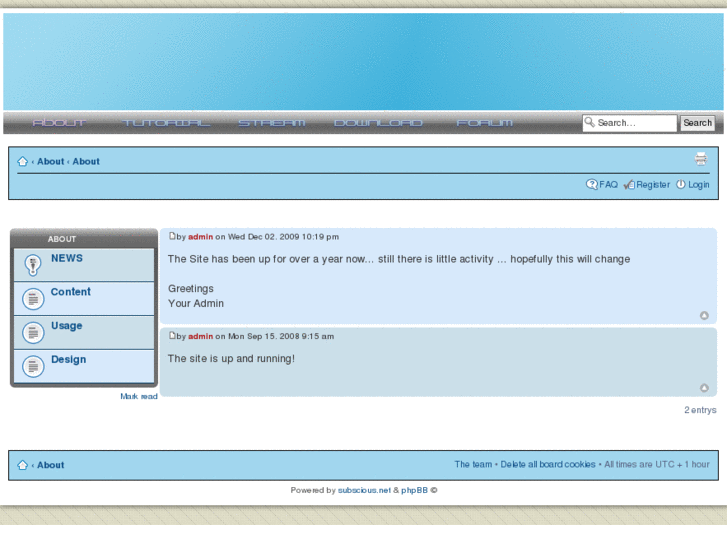Click the NEWS pin icon in sidebar
The width and height of the screenshot is (727, 545).
pyautogui.click(x=33, y=265)
